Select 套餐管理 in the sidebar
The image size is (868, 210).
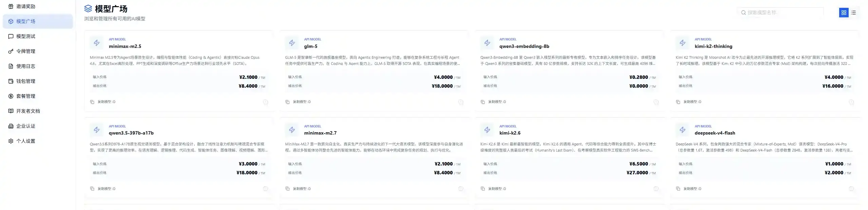tap(38, 96)
